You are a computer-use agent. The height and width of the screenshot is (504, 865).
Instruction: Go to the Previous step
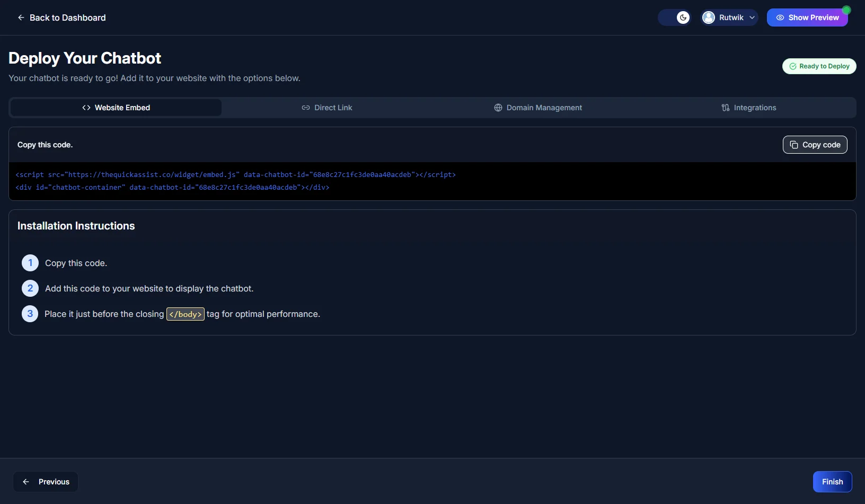[x=46, y=482]
